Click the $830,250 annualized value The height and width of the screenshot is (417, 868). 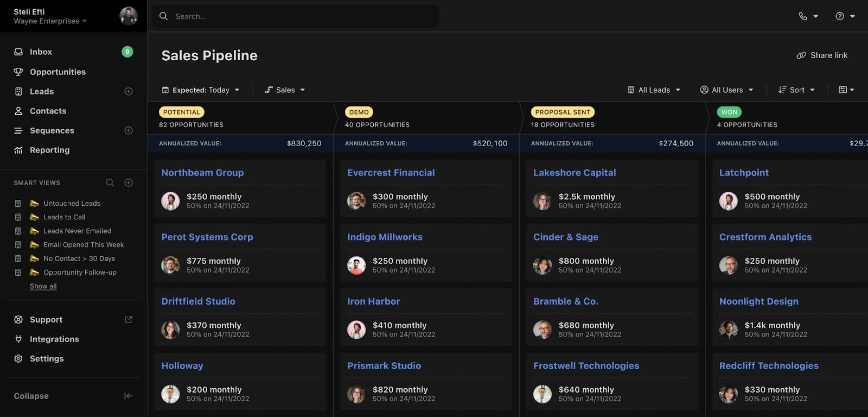pos(304,143)
